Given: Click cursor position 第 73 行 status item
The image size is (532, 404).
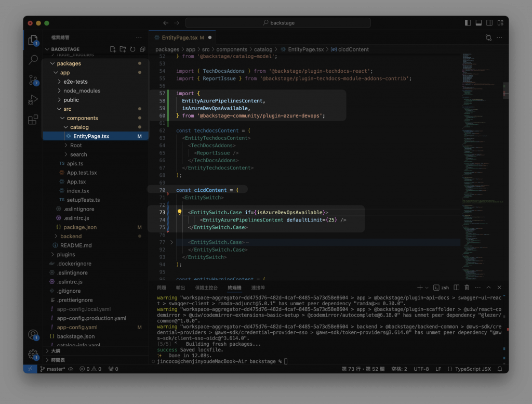Looking at the screenshot, I should pos(363,369).
